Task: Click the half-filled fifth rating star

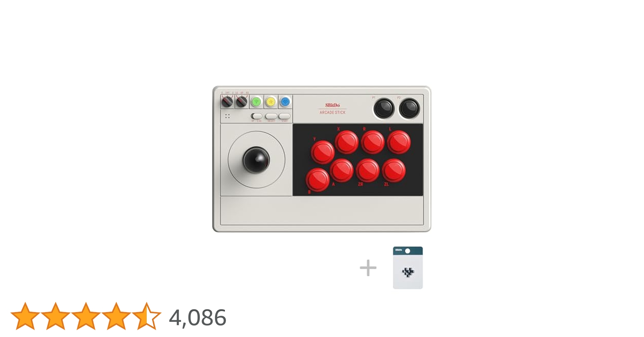Action: [147, 316]
